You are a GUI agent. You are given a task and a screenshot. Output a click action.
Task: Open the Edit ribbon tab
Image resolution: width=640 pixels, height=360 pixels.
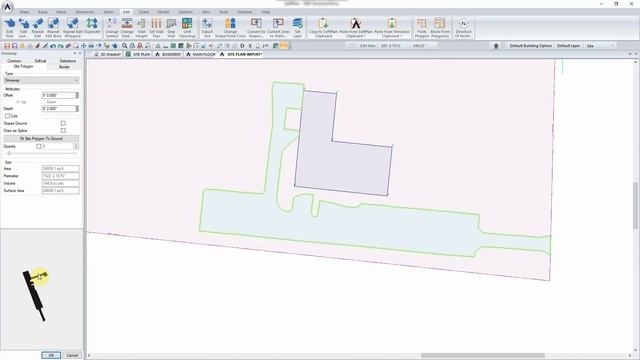126,12
